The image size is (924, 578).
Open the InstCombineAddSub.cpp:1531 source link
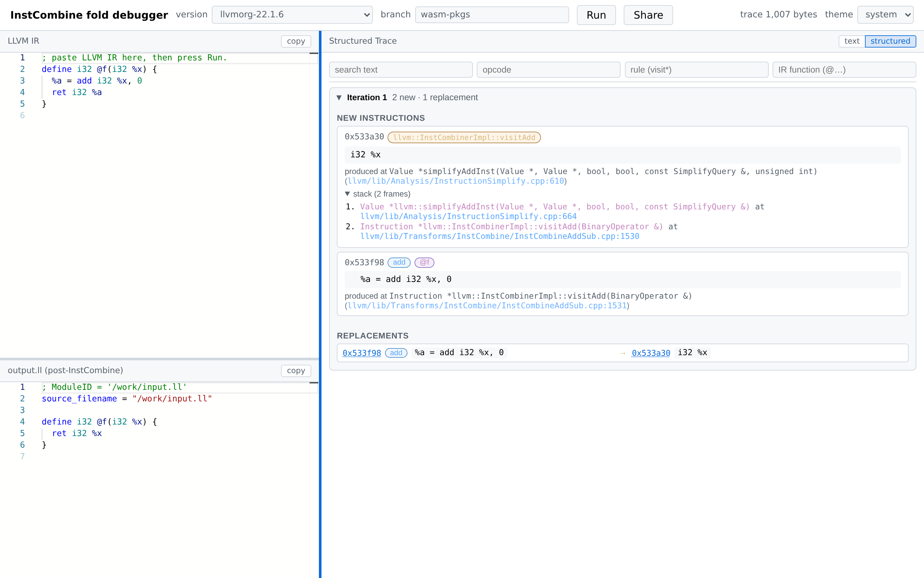487,306
